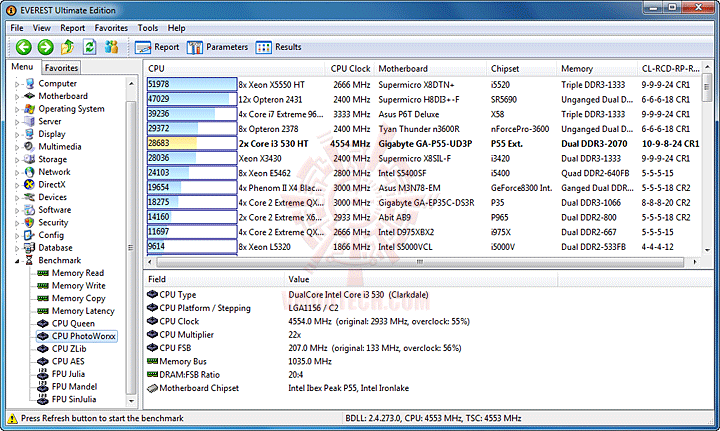Click the EVEREST title bar icon
The height and width of the screenshot is (431, 720).
point(11,10)
